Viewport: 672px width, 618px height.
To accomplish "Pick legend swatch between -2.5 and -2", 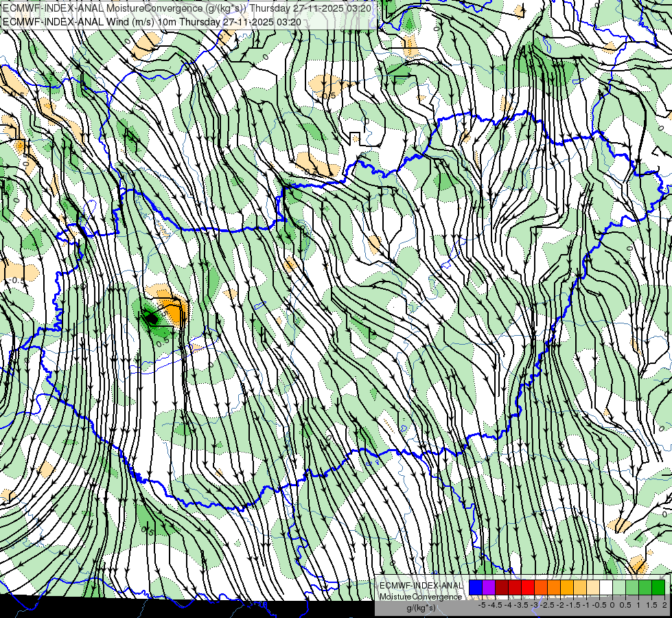I will [554, 587].
